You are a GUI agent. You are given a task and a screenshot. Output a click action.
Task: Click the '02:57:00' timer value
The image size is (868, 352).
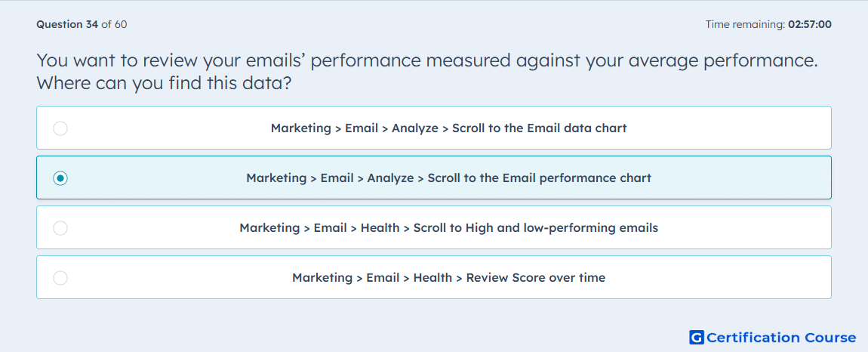click(x=810, y=24)
